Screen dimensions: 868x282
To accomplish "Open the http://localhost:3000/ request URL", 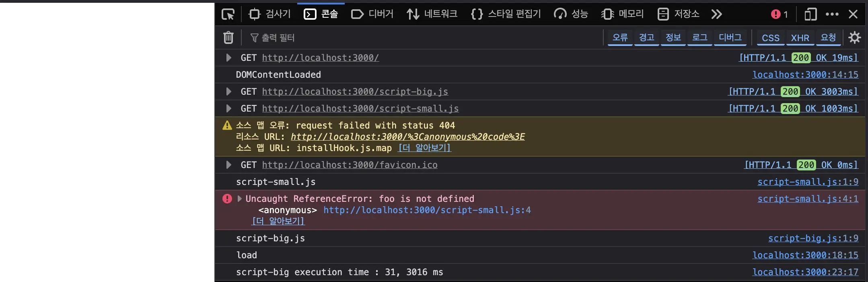I will (321, 58).
